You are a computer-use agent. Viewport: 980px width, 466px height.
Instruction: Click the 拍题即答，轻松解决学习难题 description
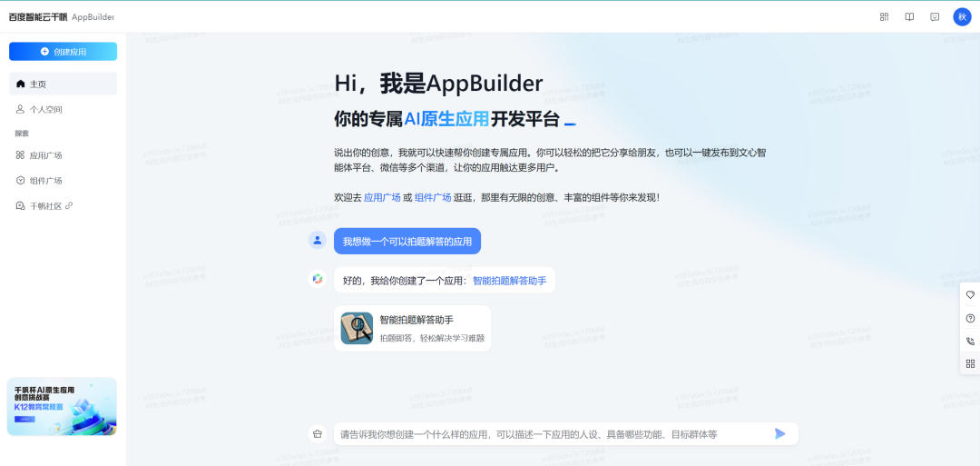[x=433, y=338]
